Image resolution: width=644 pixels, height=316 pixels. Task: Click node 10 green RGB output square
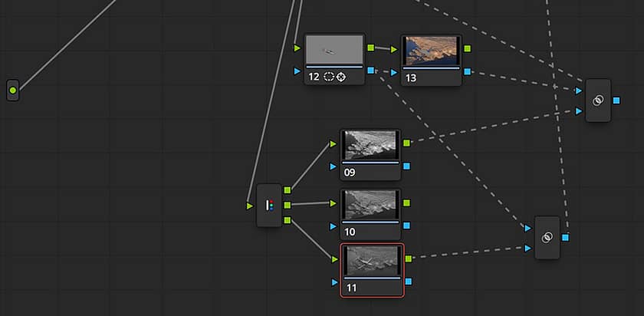click(406, 202)
